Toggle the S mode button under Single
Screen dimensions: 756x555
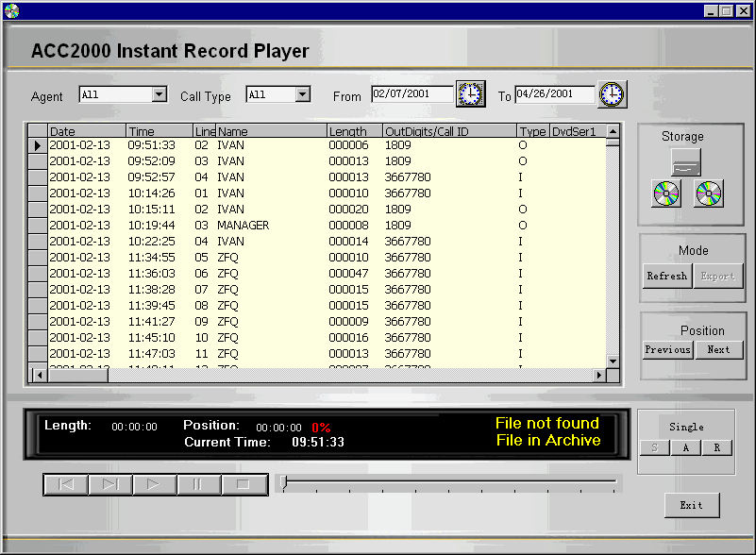655,447
